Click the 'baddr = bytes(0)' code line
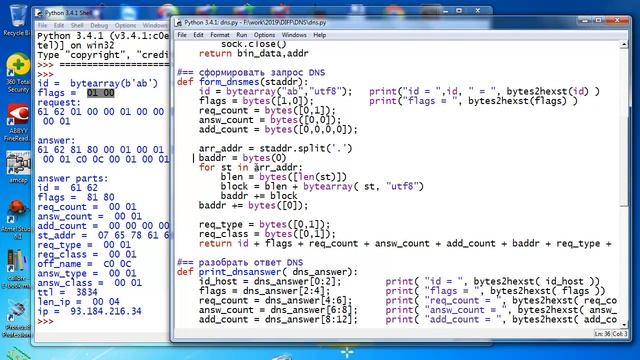The width and height of the screenshot is (640, 360). (242, 158)
